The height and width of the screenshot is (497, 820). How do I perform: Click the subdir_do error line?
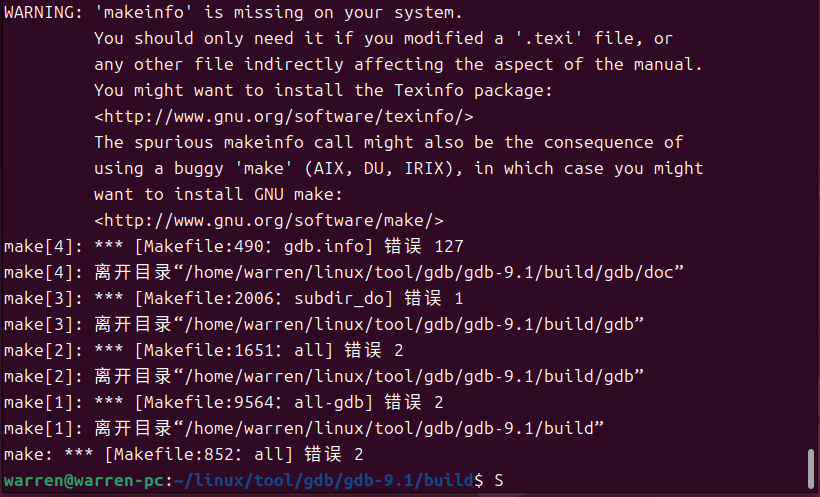coord(234,298)
